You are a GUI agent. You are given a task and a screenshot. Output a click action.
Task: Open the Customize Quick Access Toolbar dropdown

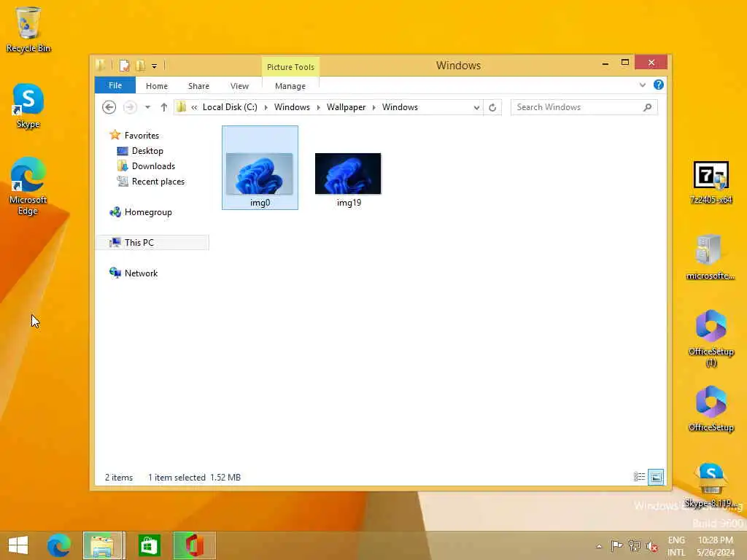click(x=155, y=66)
